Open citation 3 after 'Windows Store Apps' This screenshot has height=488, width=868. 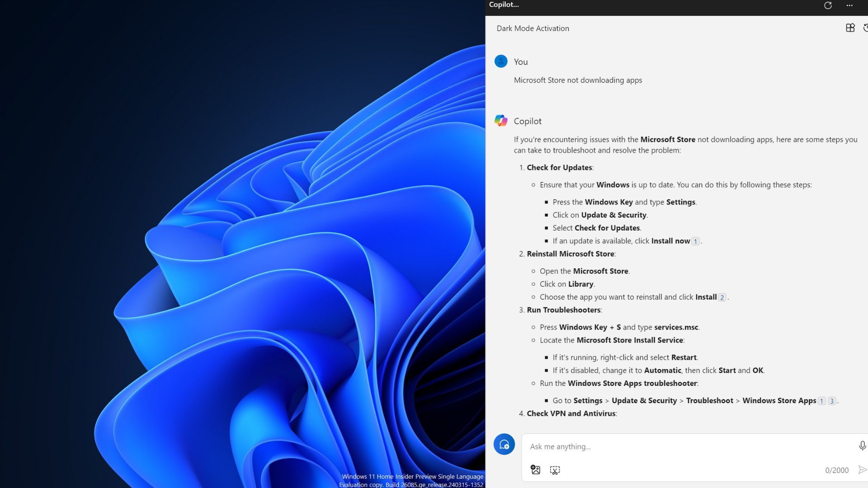[x=832, y=401]
